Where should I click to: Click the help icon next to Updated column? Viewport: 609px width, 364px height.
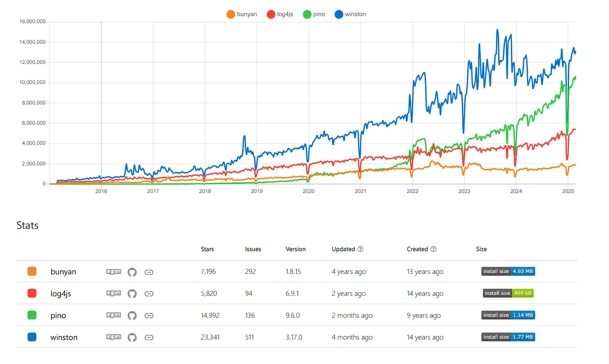click(x=361, y=249)
